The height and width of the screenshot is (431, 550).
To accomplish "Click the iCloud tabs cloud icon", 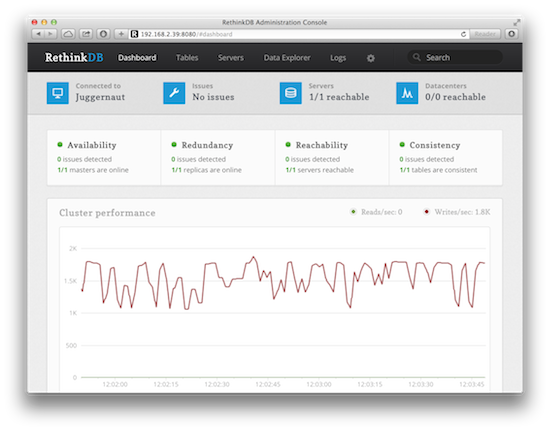I will coord(68,34).
